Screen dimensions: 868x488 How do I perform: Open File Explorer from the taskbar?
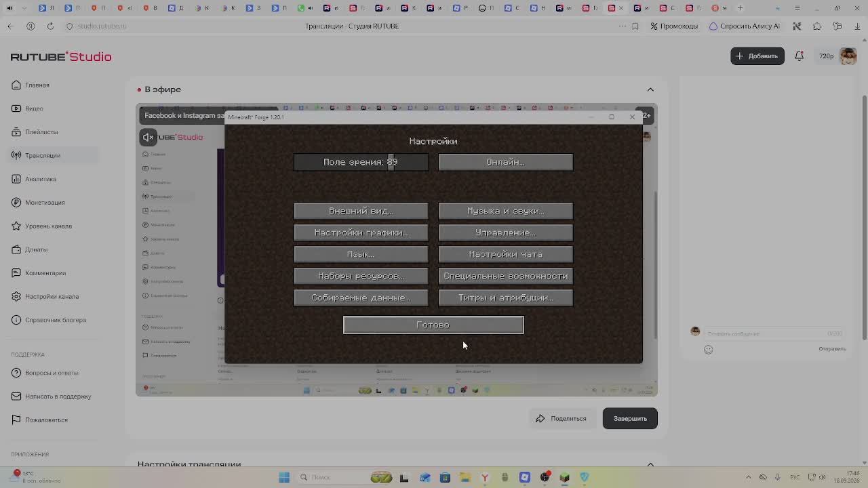465,477
